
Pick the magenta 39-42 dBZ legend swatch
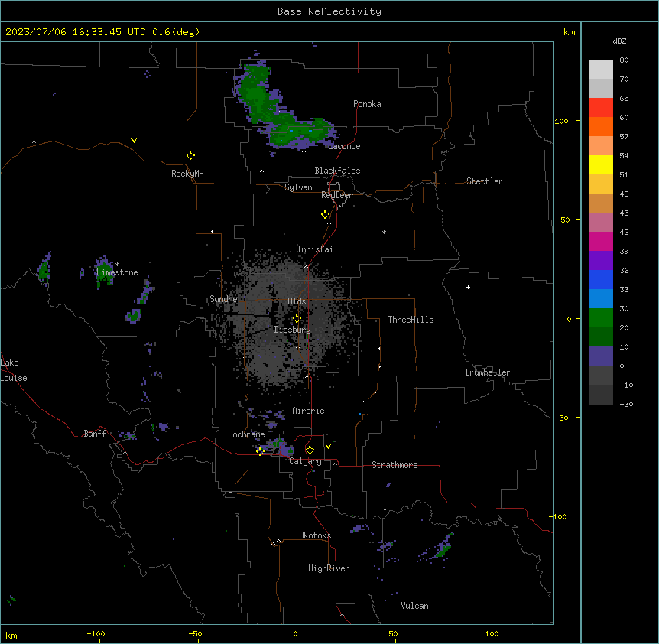coord(601,241)
